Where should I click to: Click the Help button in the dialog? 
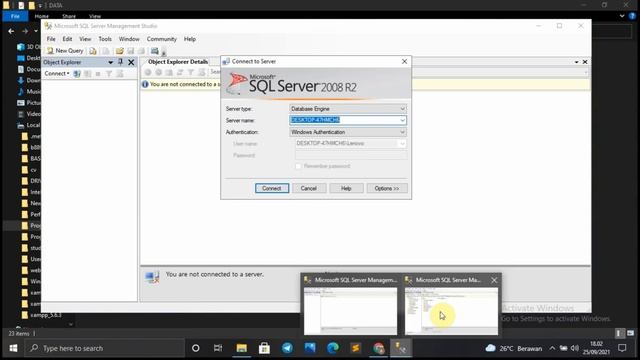346,188
